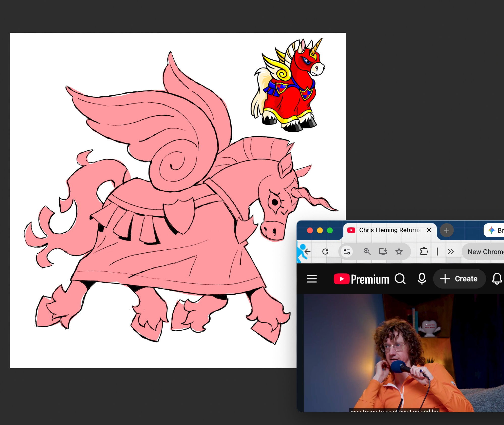Click the playing YouTube video frame
Viewport: 504px width, 425px height.
(x=403, y=352)
